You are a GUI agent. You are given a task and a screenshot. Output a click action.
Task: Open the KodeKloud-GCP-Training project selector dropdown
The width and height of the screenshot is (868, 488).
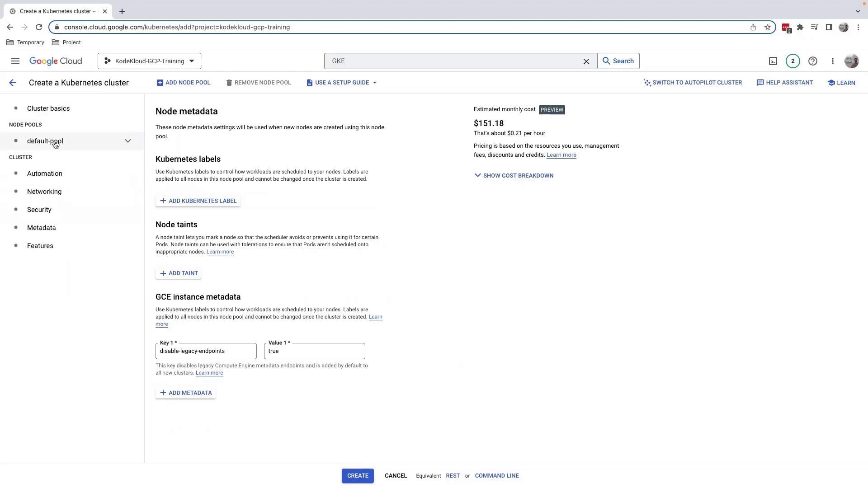point(149,61)
